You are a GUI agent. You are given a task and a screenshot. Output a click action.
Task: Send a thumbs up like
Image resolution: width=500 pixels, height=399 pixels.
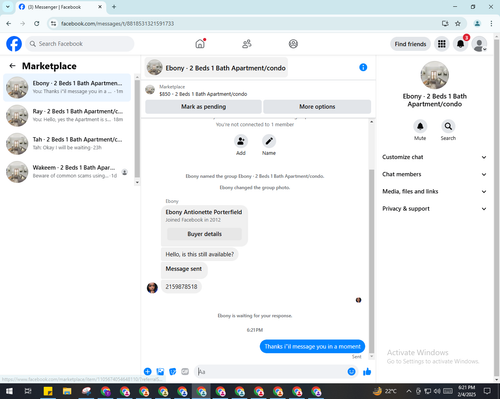pyautogui.click(x=367, y=371)
